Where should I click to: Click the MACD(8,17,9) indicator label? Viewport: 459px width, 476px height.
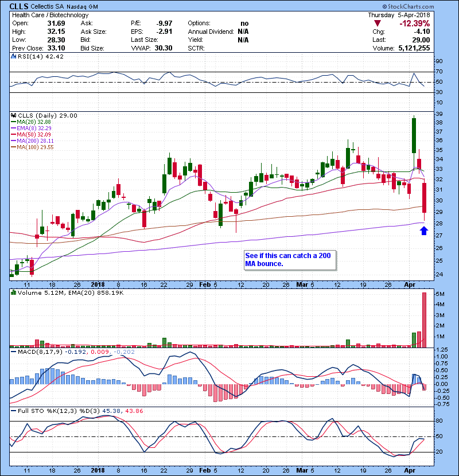click(40, 352)
